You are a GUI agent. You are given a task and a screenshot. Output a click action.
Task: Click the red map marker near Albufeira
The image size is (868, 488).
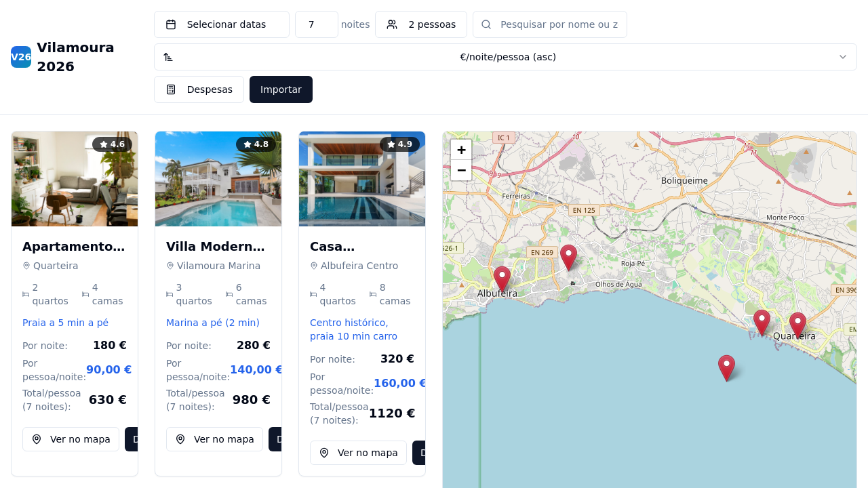pos(502,278)
